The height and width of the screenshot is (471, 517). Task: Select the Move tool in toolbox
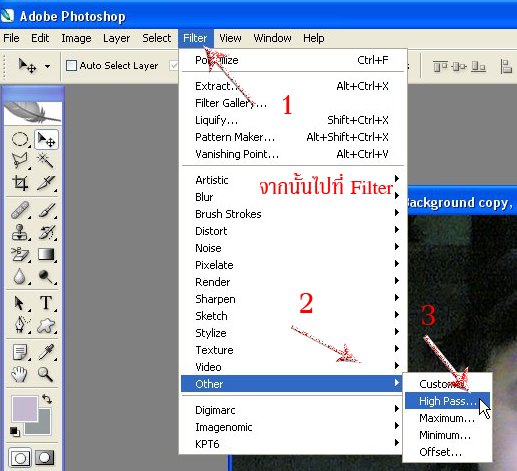(46, 139)
